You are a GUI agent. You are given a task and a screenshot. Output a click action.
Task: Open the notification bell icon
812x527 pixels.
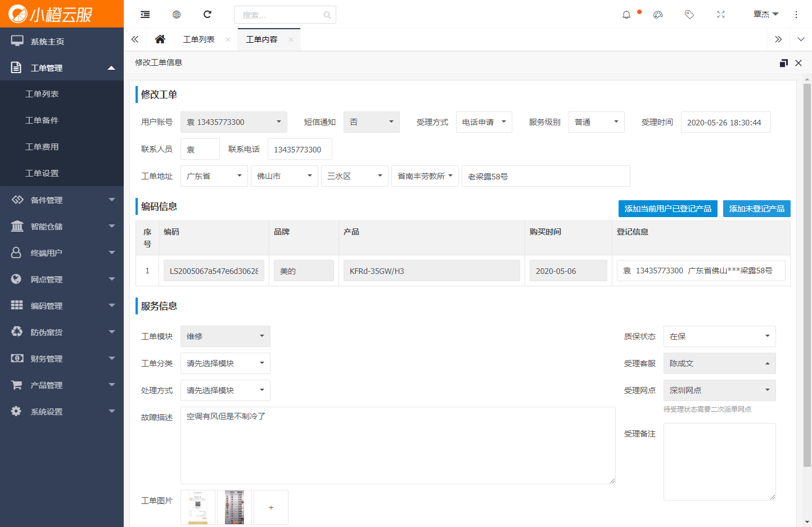point(626,15)
